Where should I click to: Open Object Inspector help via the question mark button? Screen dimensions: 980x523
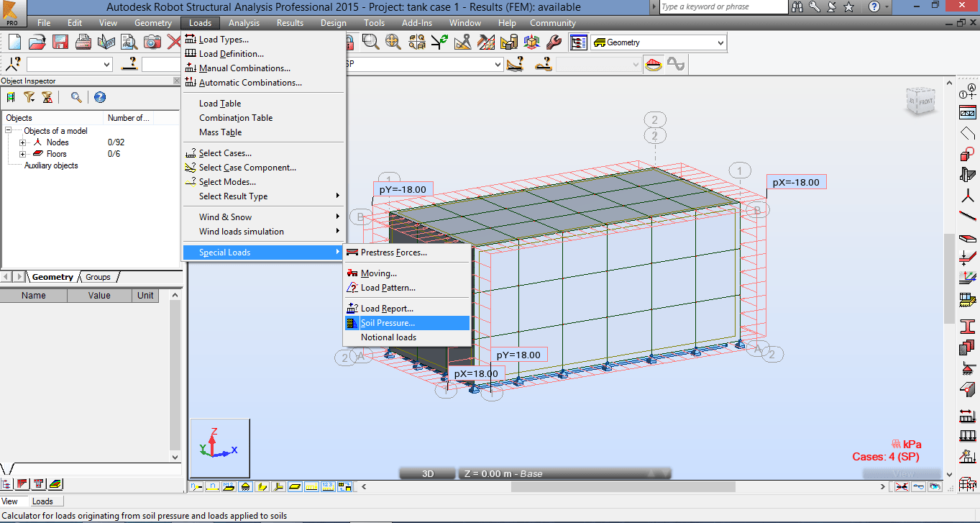pos(100,97)
